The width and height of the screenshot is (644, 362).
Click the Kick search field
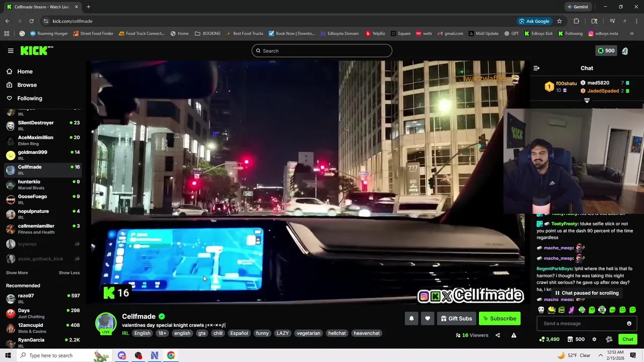click(x=322, y=51)
